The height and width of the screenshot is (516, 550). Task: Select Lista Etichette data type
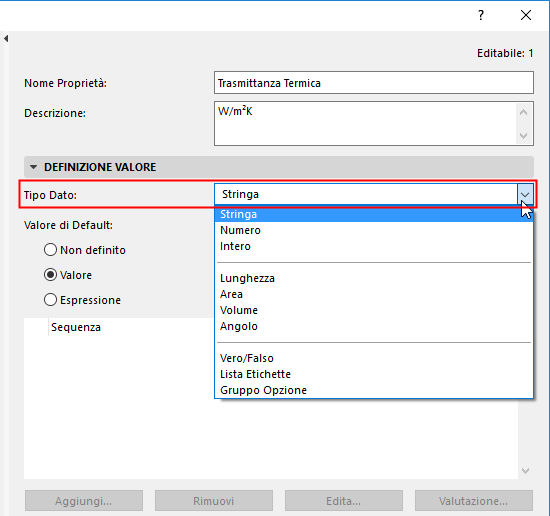[374, 374]
